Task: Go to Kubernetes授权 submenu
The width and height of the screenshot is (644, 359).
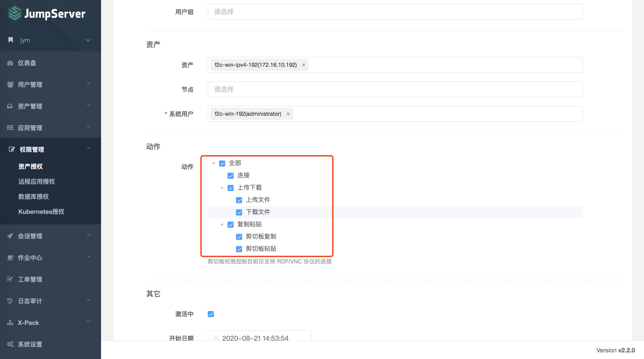Action: (x=41, y=212)
